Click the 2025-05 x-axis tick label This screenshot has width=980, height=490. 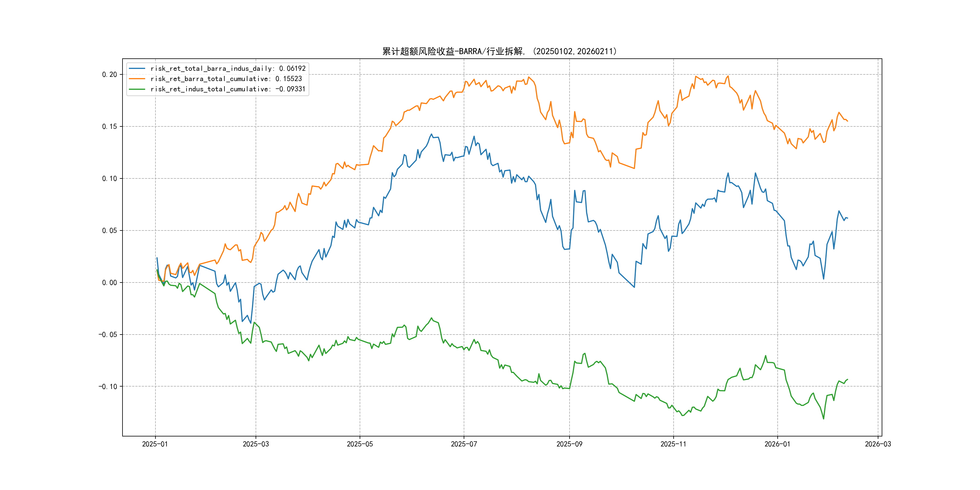point(360,444)
